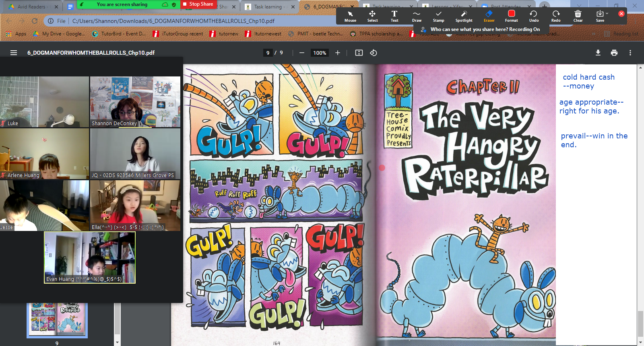The image size is (644, 346).
Task: Select JQ Millers Grove PS video tile
Action: pyautogui.click(x=135, y=154)
